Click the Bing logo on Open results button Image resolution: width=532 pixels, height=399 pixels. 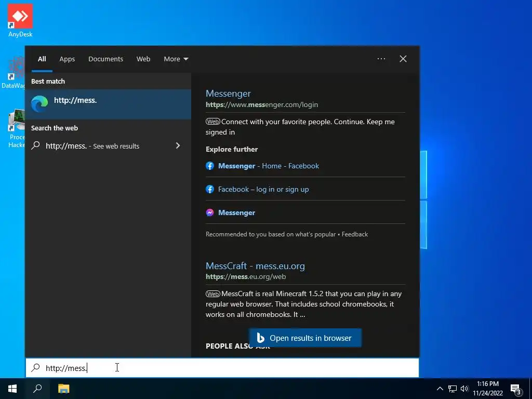tap(260, 338)
